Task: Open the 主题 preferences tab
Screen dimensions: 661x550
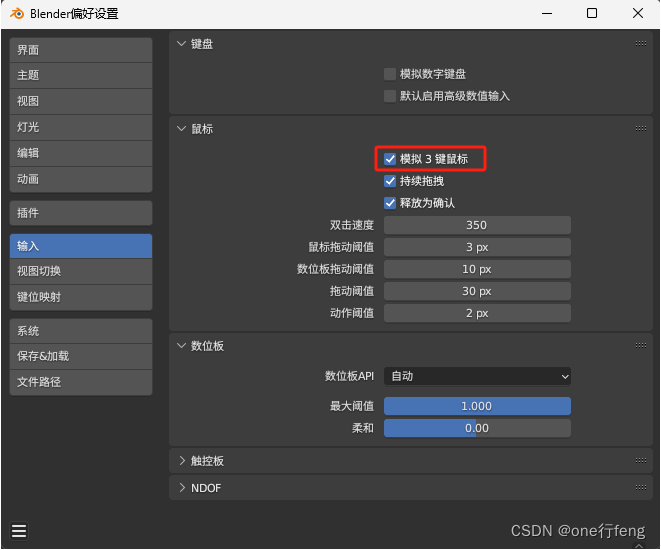Action: (x=81, y=75)
